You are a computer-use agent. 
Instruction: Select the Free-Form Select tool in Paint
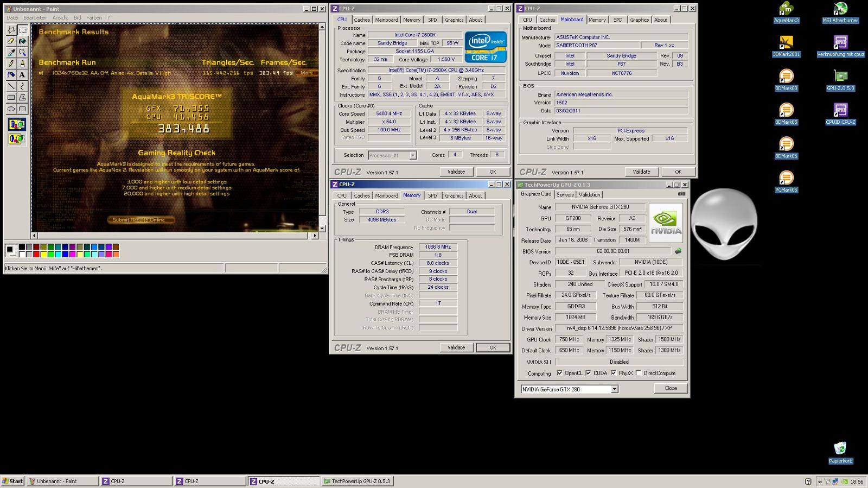click(11, 30)
